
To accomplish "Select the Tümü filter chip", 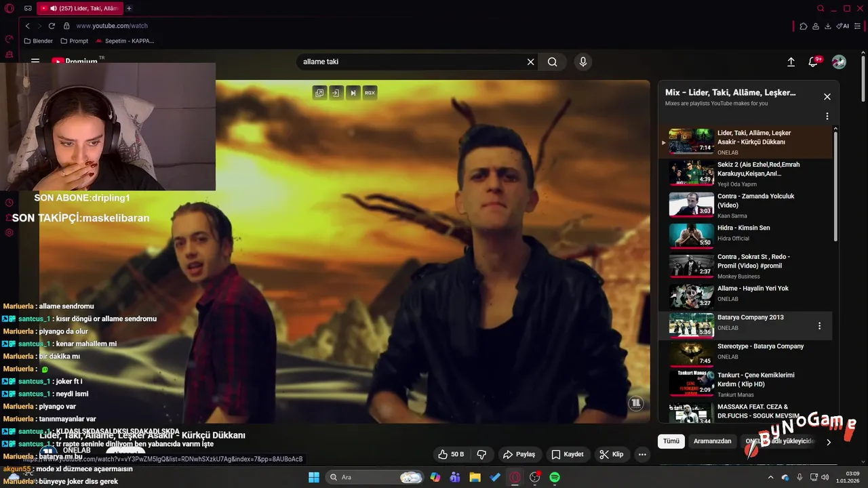I will tap(671, 441).
